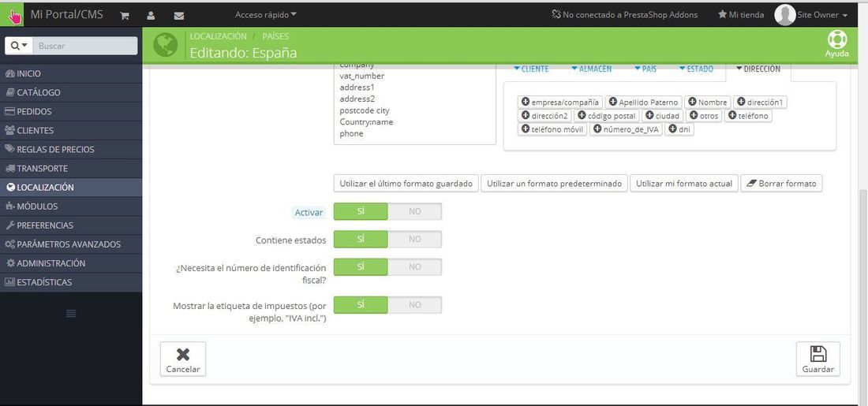Add the otros field tag
868x406 pixels.
point(704,116)
